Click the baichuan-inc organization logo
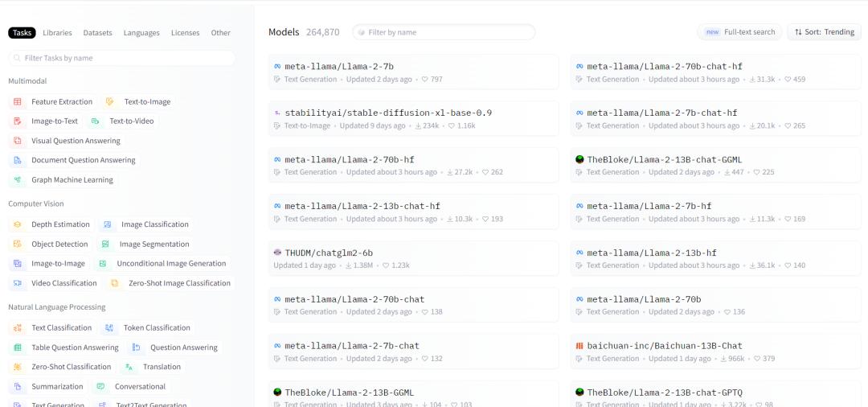868x407 pixels. tap(579, 346)
